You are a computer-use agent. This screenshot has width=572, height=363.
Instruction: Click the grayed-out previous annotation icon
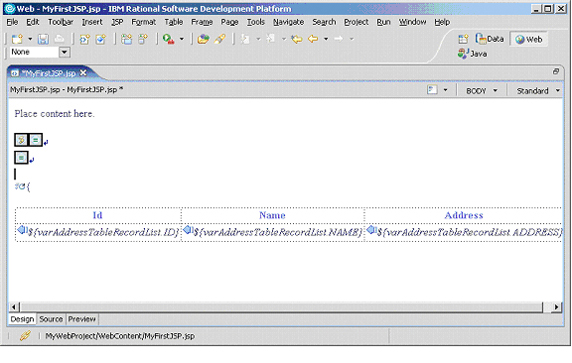click(270, 39)
